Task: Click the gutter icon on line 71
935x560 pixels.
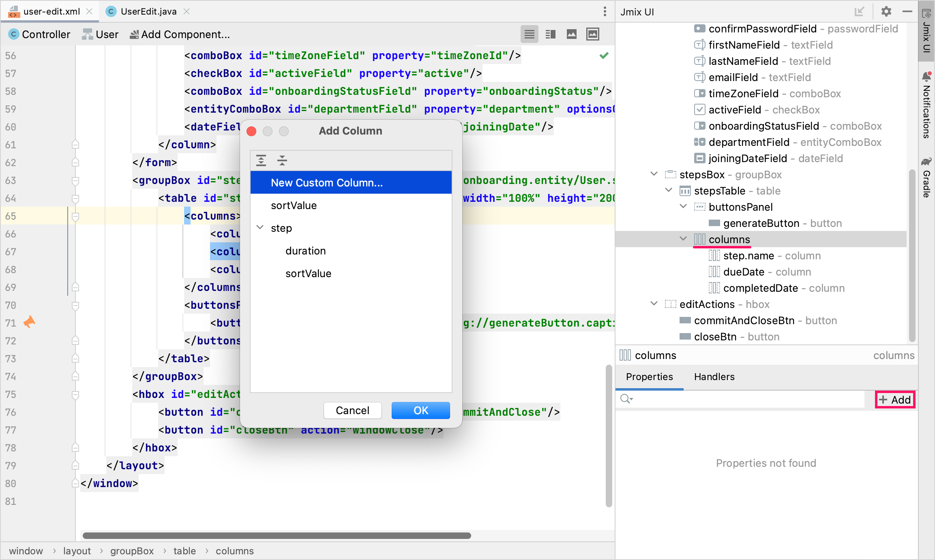Action: (x=29, y=322)
